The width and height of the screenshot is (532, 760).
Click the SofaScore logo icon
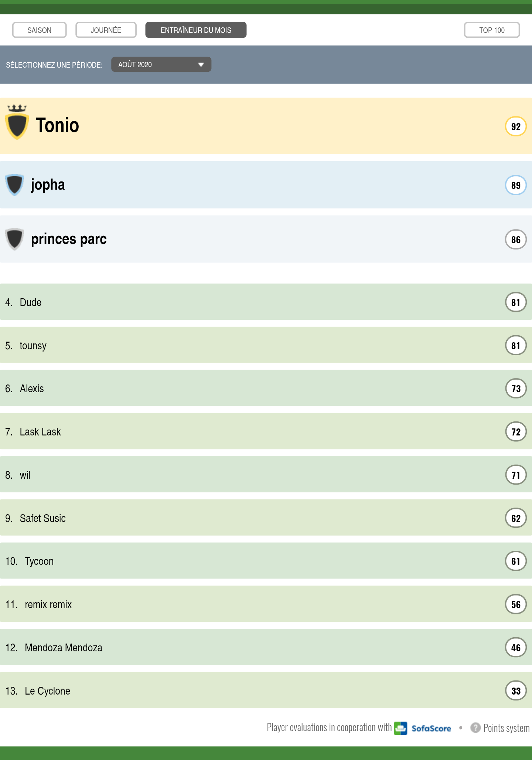tap(400, 728)
